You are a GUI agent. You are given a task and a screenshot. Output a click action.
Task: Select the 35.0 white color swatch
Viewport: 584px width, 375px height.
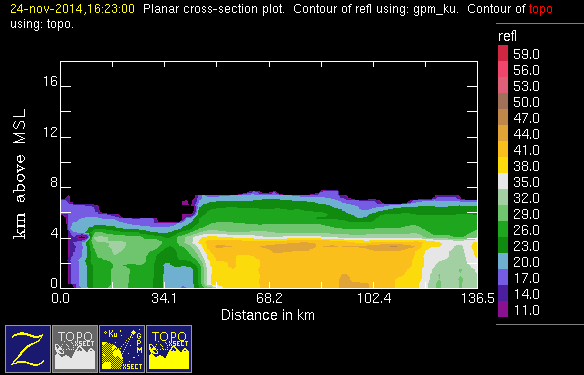pyautogui.click(x=503, y=181)
